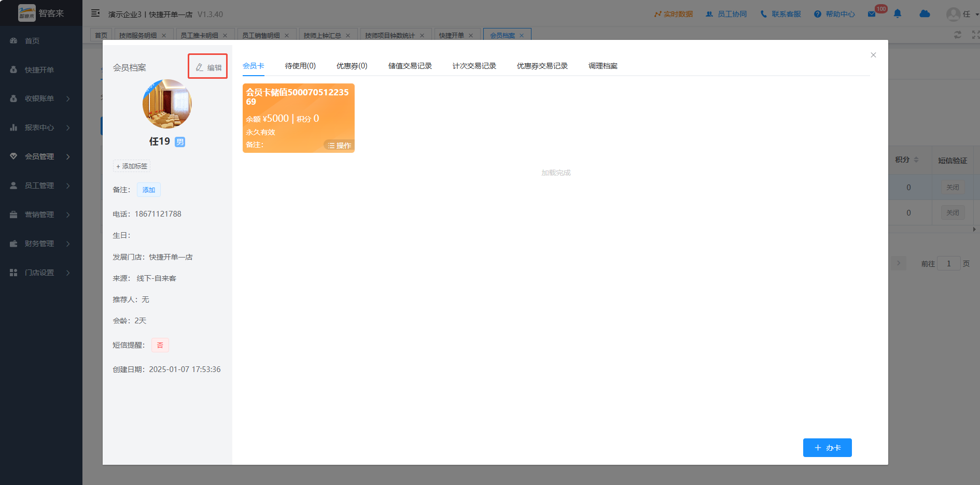
Task: Click the 男 gender badge
Action: (x=180, y=142)
